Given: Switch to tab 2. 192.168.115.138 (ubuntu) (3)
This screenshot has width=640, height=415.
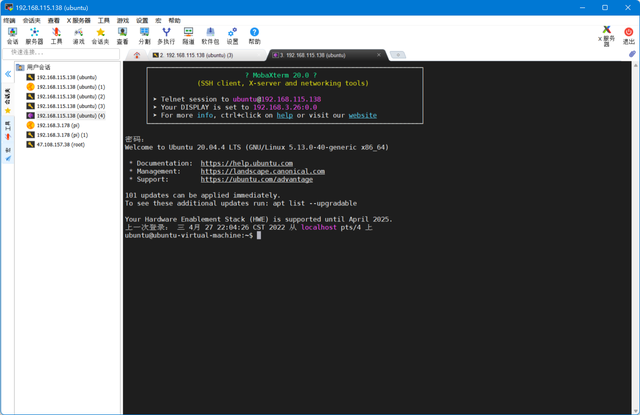Looking at the screenshot, I should coord(206,55).
